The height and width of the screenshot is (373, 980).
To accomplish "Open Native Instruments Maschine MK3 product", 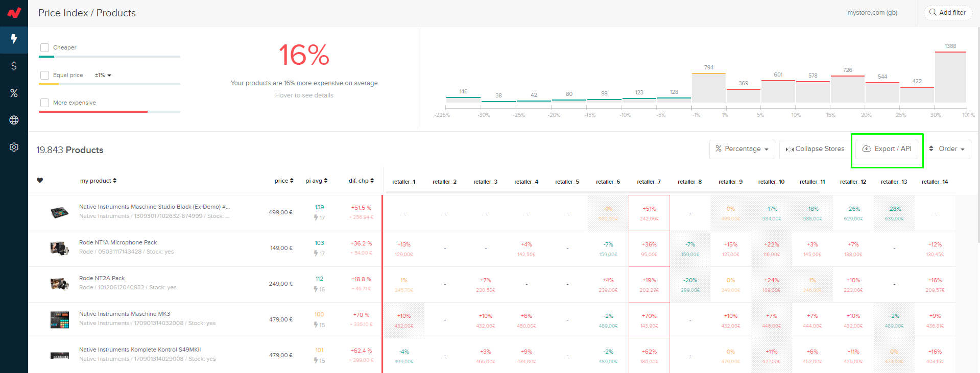I will coord(125,314).
